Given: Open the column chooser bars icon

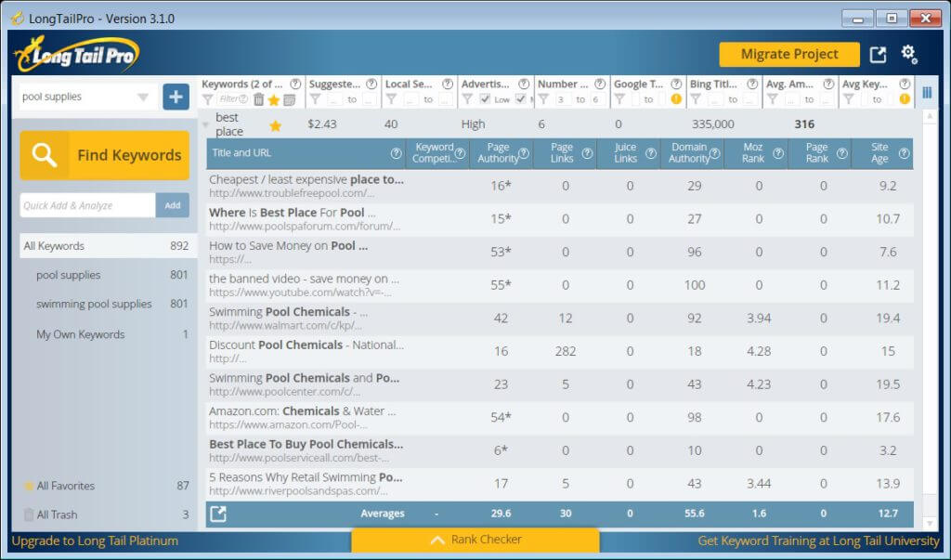Looking at the screenshot, I should (928, 92).
